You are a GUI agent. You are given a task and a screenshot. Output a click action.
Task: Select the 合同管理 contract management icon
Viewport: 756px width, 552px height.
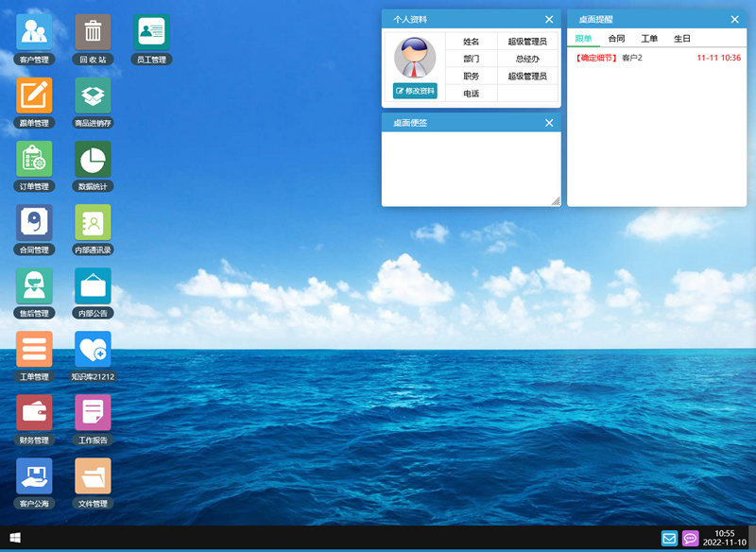pyautogui.click(x=34, y=222)
